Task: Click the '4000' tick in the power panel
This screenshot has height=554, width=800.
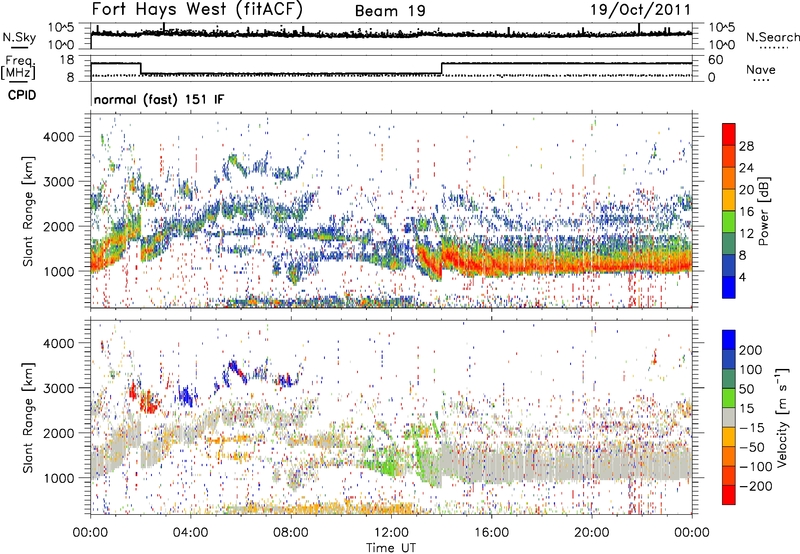Action: pyautogui.click(x=58, y=137)
